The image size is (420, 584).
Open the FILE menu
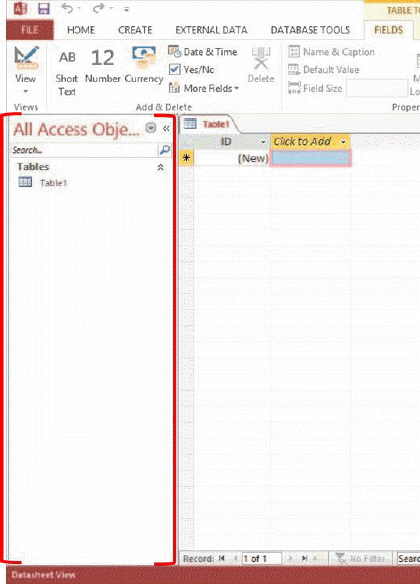(30, 30)
